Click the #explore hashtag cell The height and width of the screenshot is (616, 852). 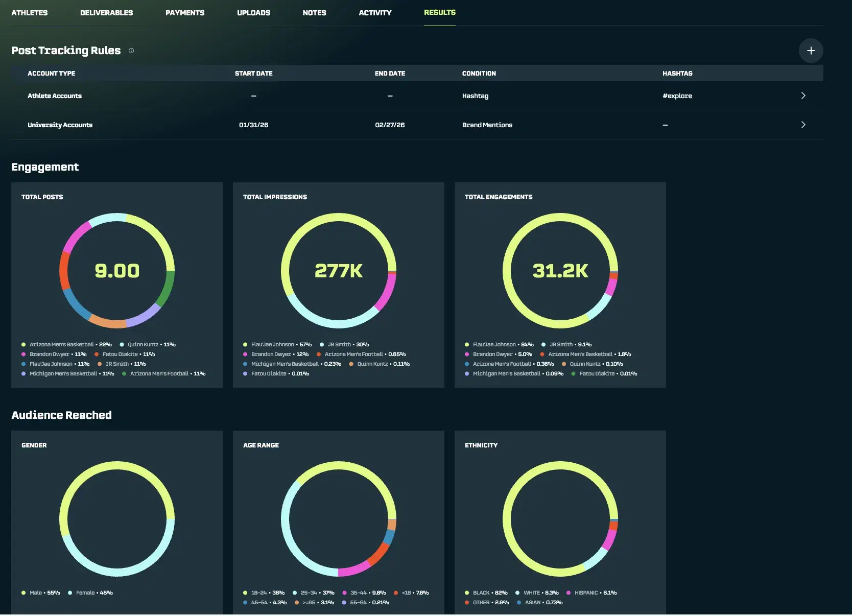pos(677,96)
